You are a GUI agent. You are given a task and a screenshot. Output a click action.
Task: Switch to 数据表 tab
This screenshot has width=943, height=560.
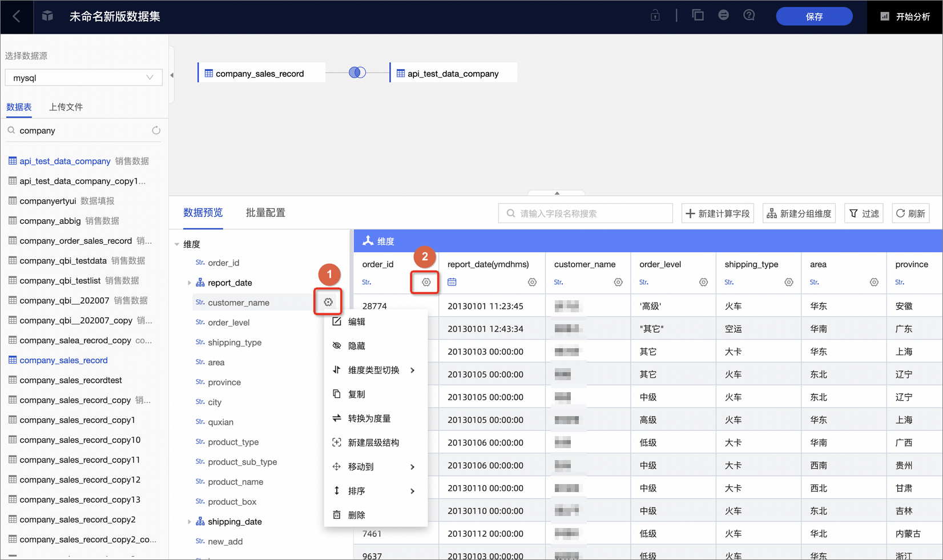point(19,107)
